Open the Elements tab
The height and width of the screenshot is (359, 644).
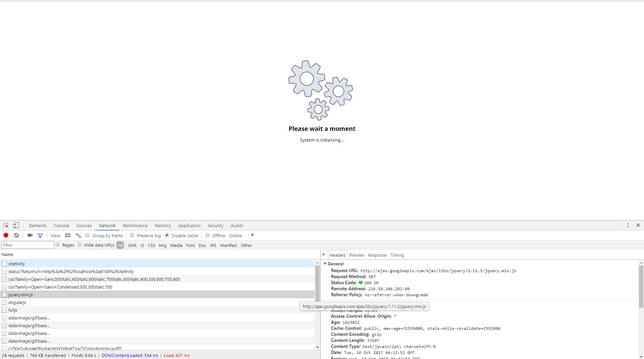[38, 225]
